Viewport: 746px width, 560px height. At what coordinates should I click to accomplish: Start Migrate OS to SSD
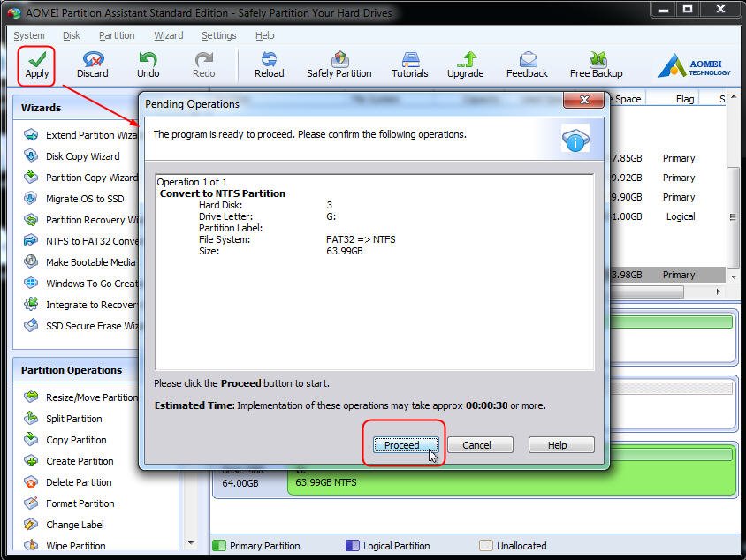pyautogui.click(x=73, y=199)
